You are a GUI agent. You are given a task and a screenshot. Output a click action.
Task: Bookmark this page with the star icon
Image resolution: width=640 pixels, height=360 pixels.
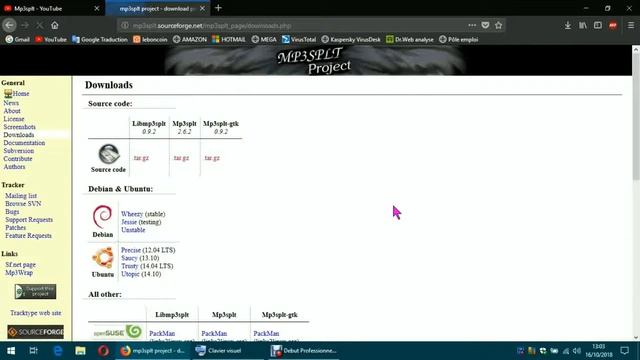pyautogui.click(x=498, y=25)
